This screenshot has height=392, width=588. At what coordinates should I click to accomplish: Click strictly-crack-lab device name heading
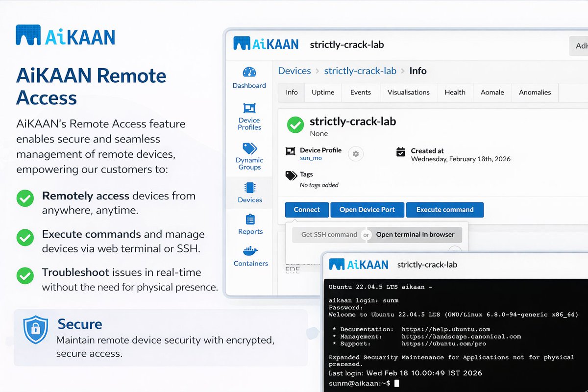click(x=353, y=122)
